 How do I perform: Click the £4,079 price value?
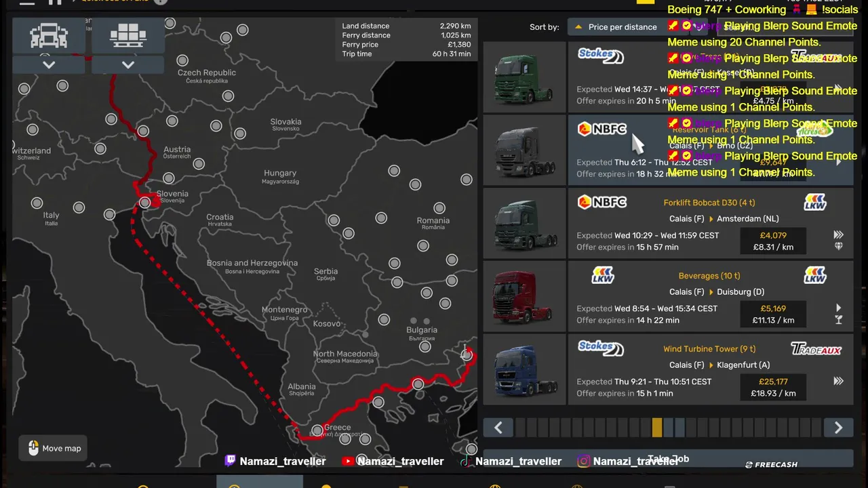click(773, 236)
